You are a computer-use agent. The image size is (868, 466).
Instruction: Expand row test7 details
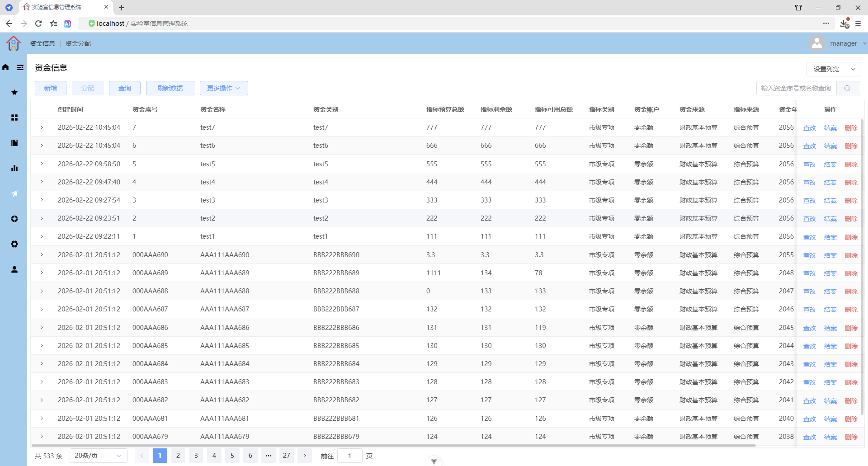click(42, 127)
